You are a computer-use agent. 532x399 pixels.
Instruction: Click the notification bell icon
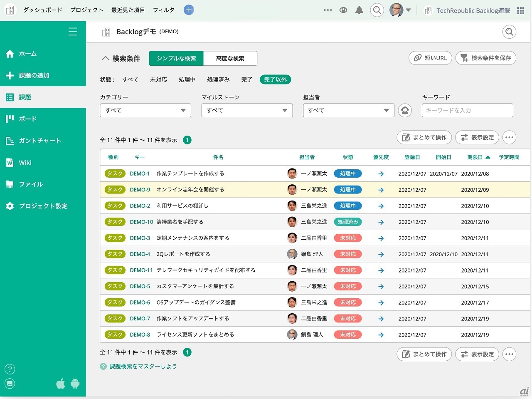pyautogui.click(x=359, y=10)
